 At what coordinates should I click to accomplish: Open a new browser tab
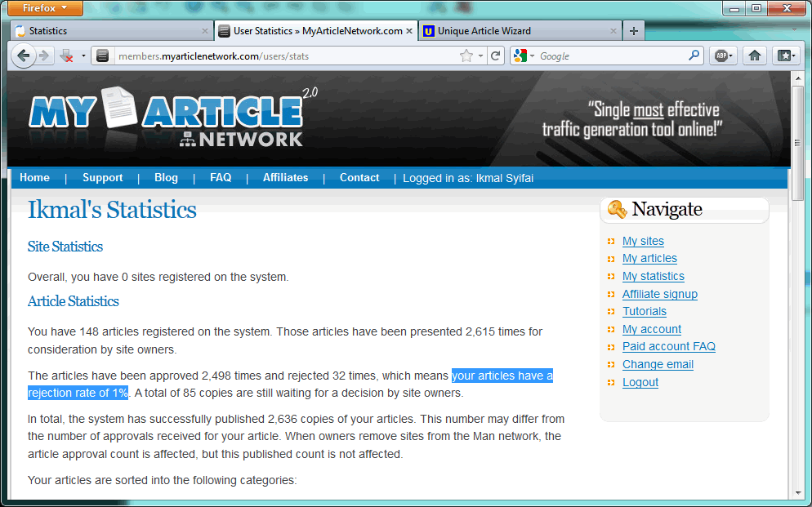634,31
